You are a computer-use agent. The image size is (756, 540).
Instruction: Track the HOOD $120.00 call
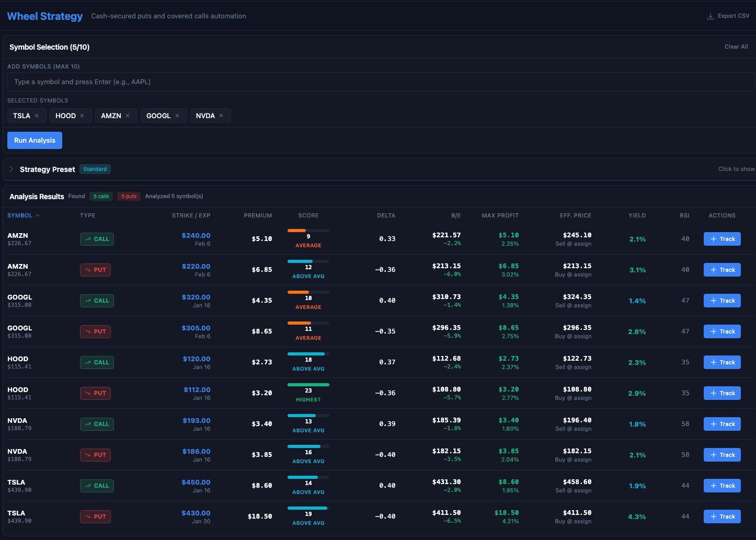coord(722,362)
